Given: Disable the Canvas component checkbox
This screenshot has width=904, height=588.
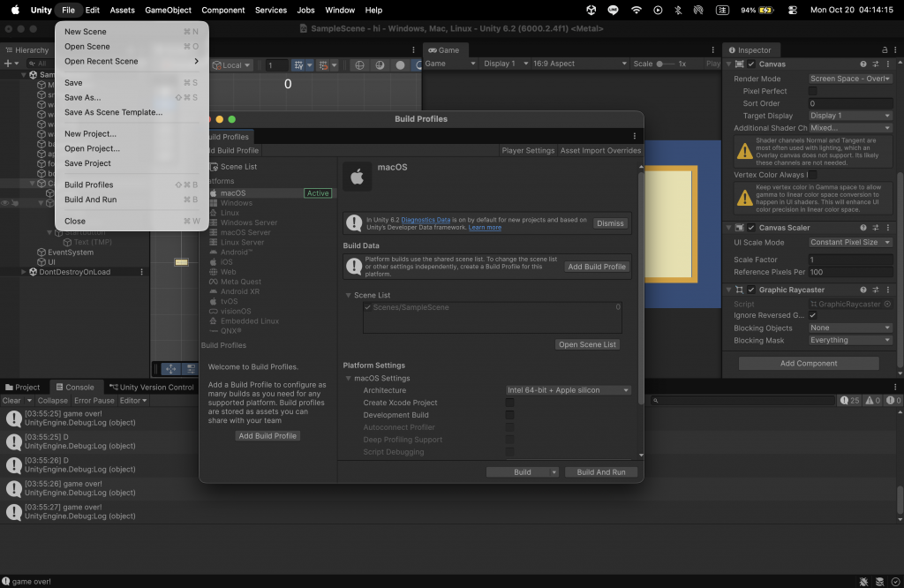Looking at the screenshot, I should tap(751, 64).
